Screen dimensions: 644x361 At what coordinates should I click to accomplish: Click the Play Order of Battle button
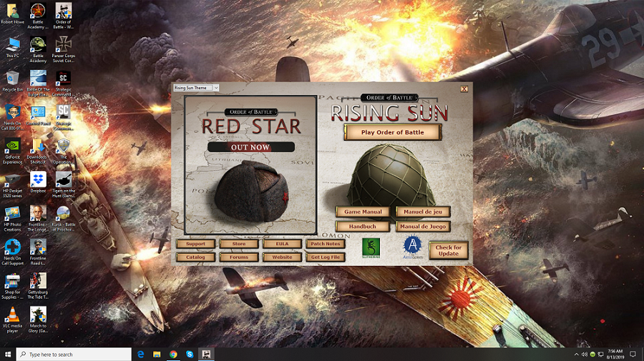392,132
